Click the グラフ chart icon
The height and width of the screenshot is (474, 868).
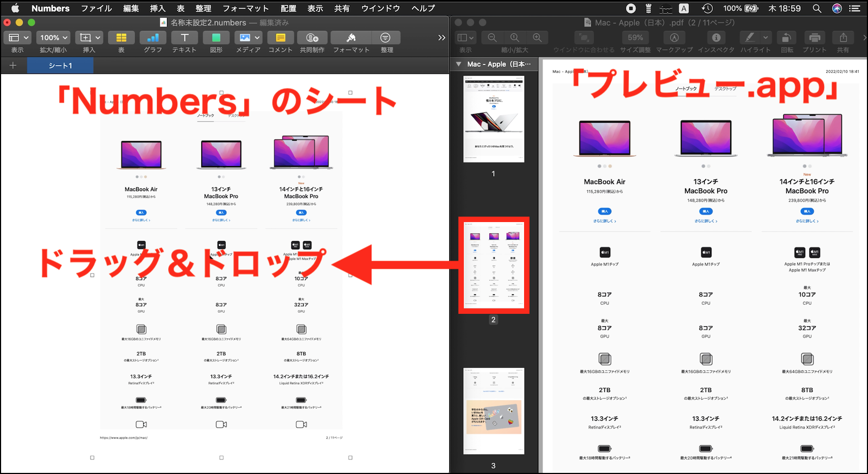tap(152, 37)
